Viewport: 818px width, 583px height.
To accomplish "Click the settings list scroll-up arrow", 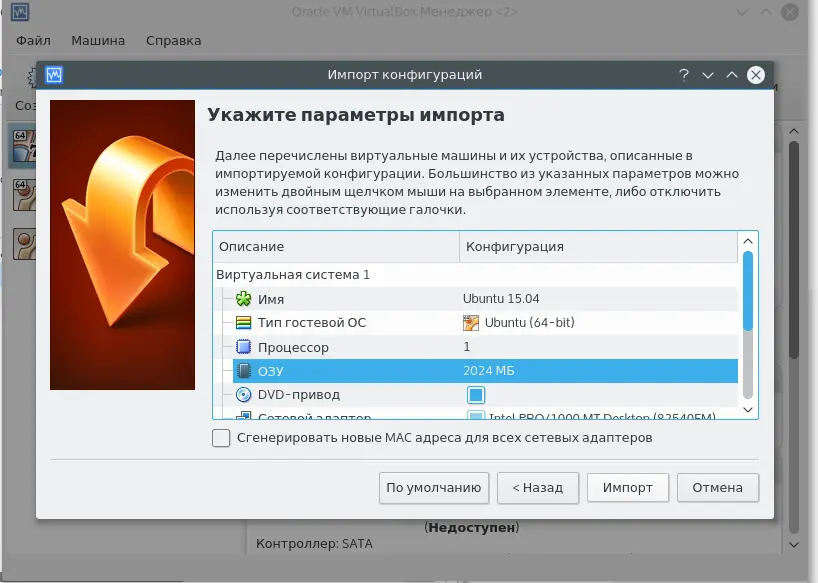I will (747, 242).
